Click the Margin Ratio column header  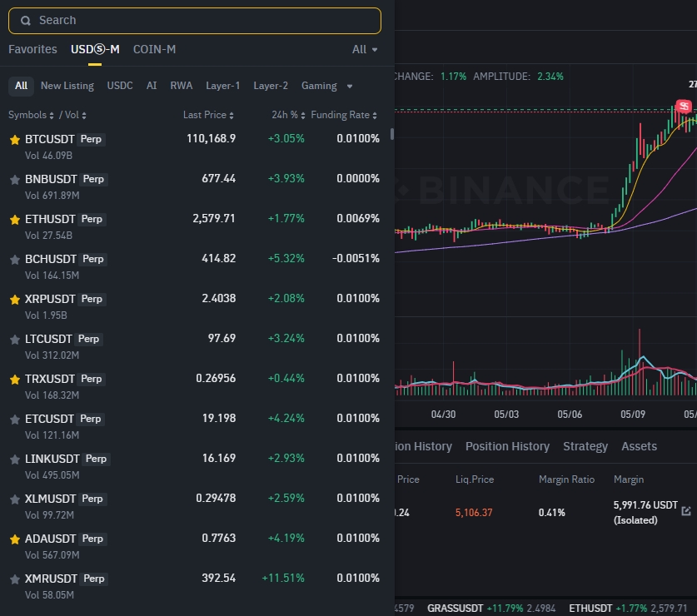566,479
